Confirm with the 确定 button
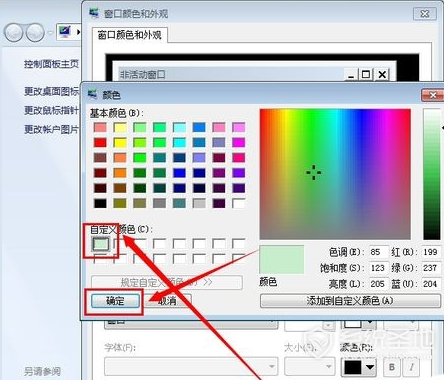This screenshot has height=380, width=444. click(115, 301)
